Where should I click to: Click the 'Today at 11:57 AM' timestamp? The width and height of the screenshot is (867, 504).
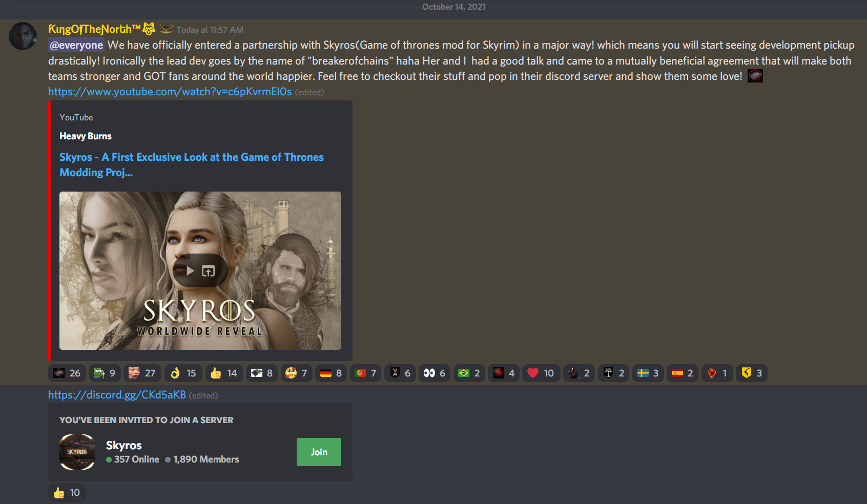point(210,30)
